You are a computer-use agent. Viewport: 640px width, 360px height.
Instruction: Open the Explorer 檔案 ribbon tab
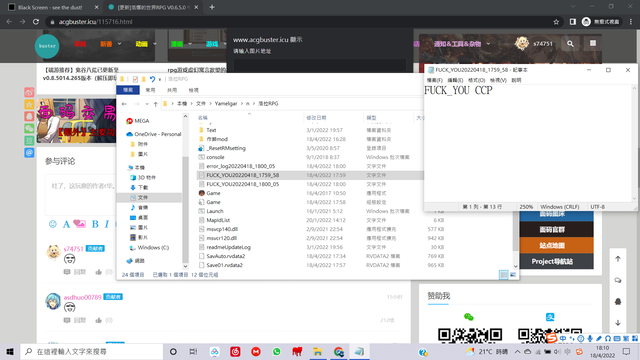[128, 90]
